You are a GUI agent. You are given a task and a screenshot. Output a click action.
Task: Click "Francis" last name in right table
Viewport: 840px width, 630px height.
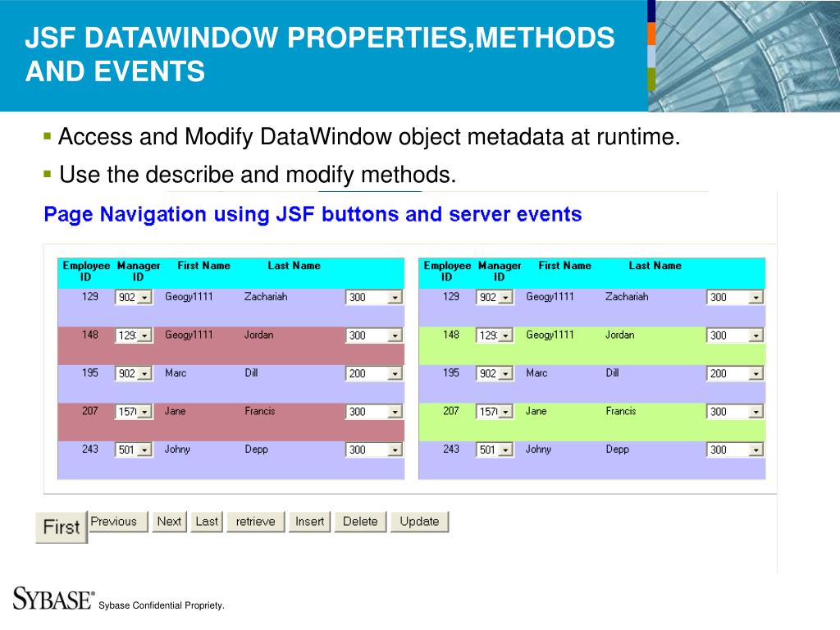click(x=621, y=411)
